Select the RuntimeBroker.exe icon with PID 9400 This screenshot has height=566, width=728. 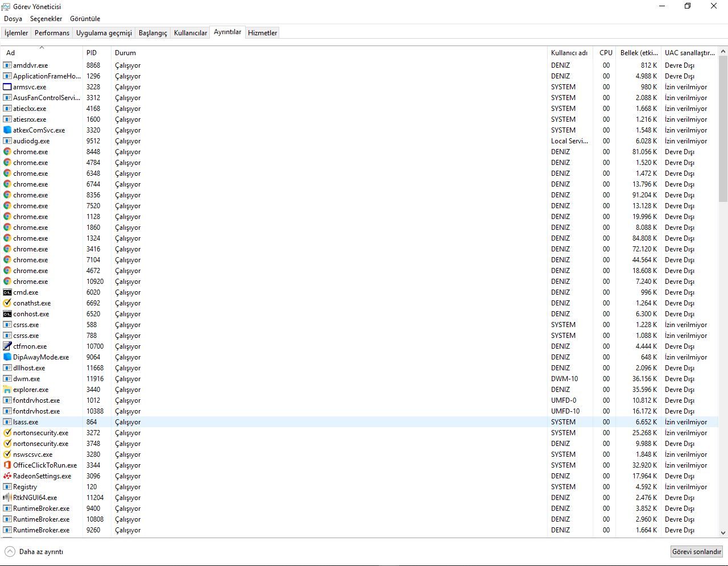point(7,509)
